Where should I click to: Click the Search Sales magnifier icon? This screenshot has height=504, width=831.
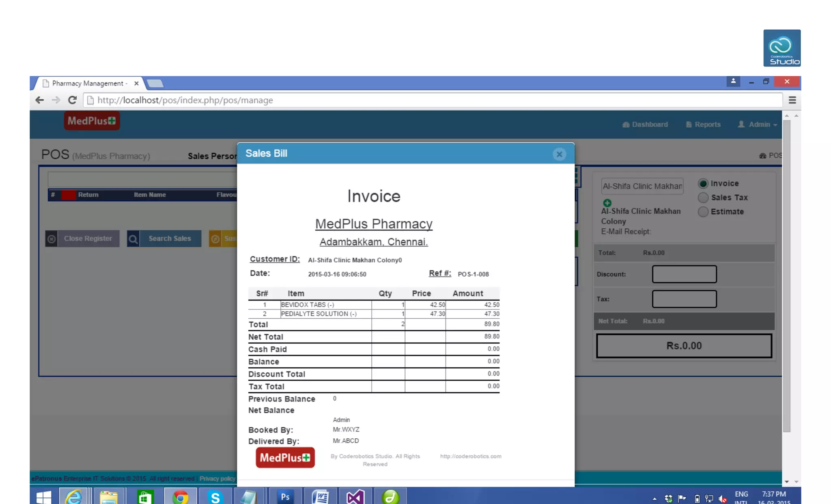133,239
